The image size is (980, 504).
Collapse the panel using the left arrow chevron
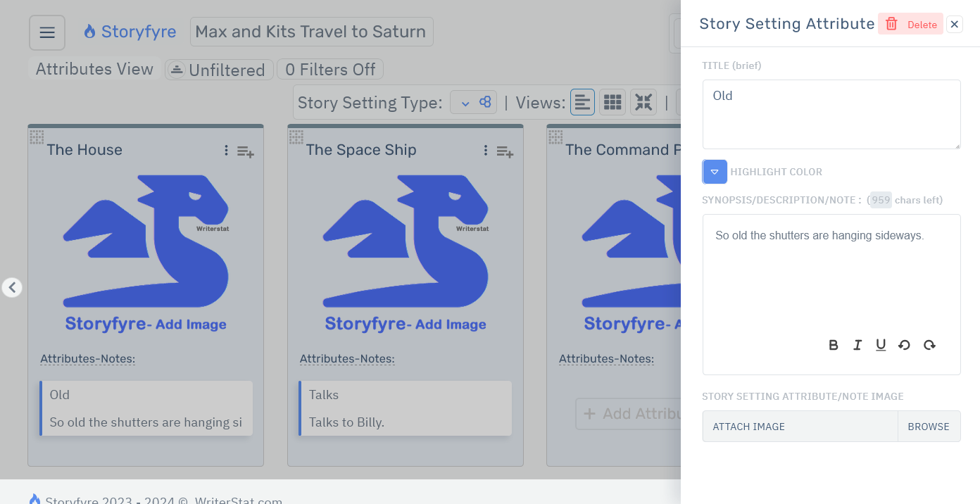coord(12,287)
